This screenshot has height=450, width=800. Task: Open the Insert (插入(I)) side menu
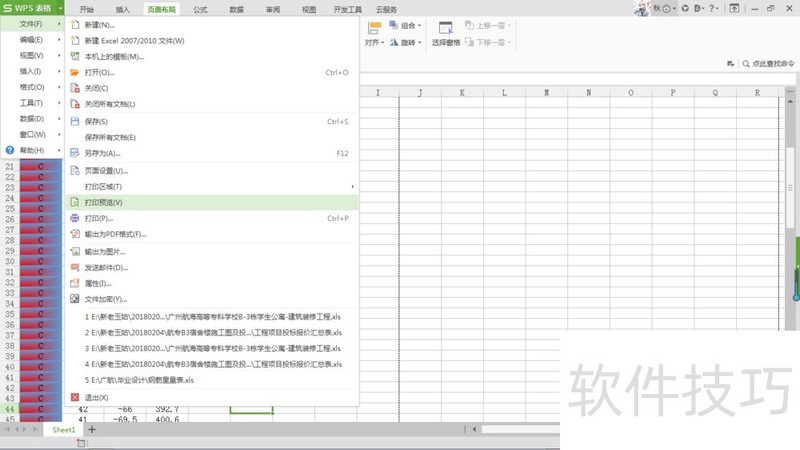click(x=32, y=71)
